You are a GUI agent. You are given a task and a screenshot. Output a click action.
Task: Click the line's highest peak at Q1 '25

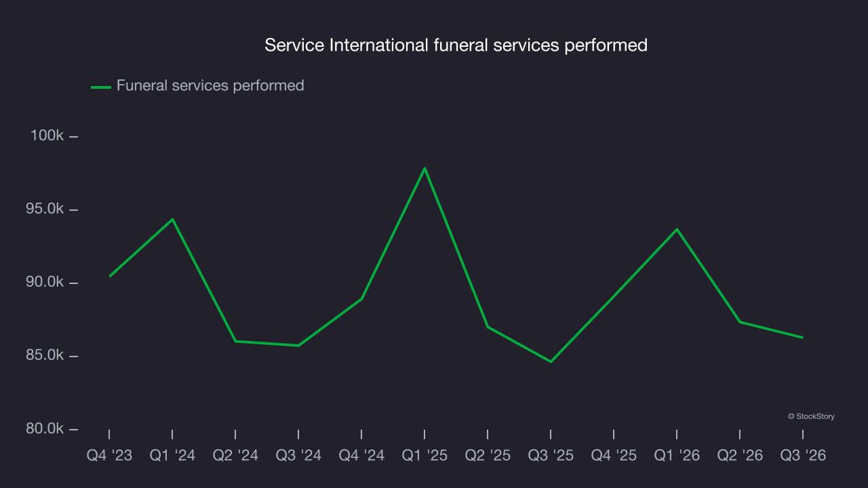coord(425,168)
